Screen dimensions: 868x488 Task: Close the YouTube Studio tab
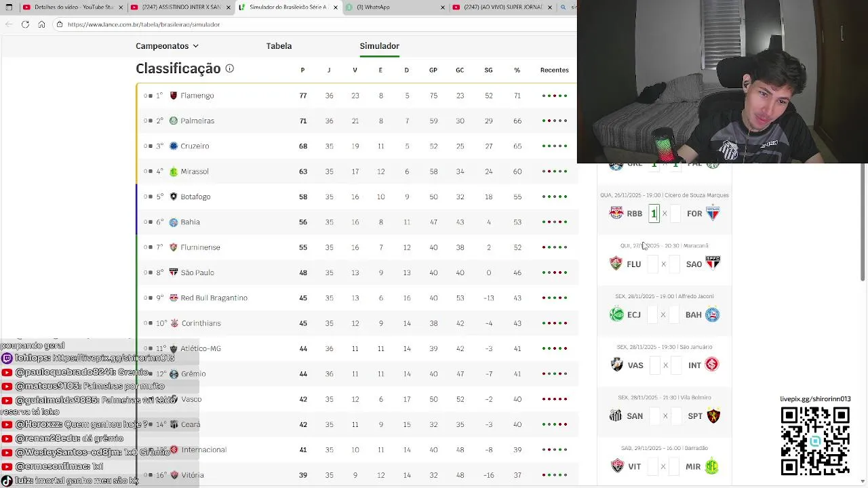(x=120, y=7)
